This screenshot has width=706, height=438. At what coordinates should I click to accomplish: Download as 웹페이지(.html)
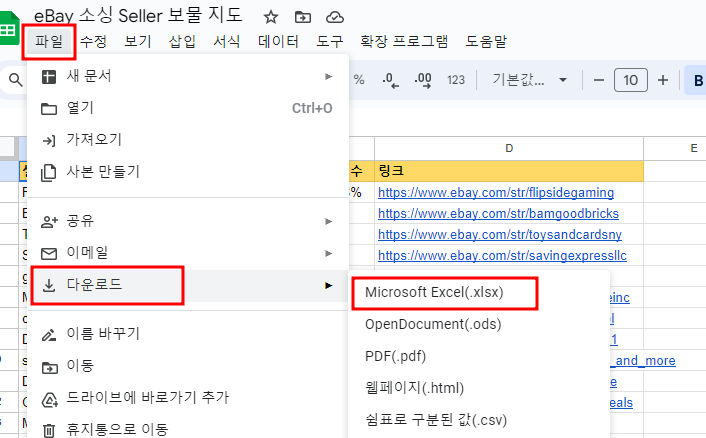(x=479, y=388)
